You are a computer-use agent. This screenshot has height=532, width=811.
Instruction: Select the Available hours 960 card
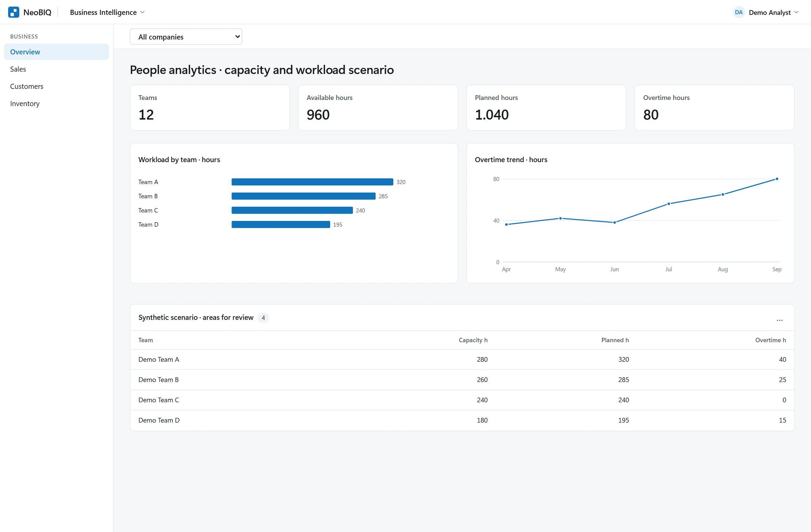378,108
